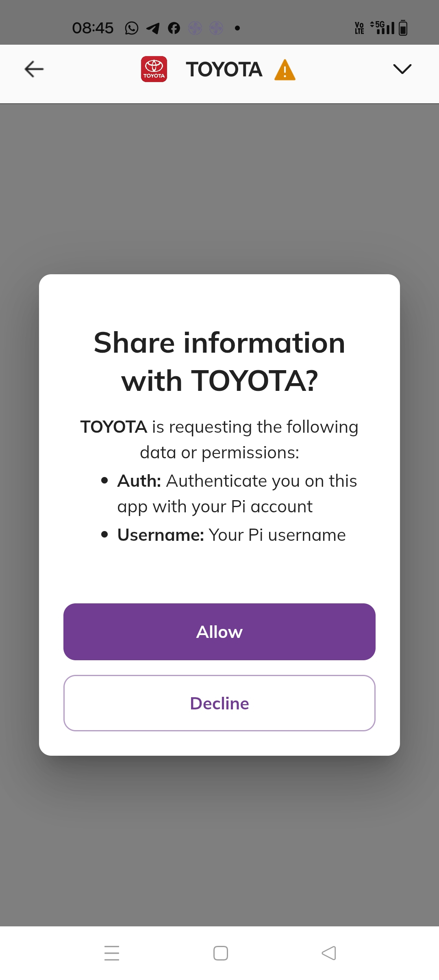Tap the orange warning triangle icon
This screenshot has height=980, width=439.
(x=285, y=70)
